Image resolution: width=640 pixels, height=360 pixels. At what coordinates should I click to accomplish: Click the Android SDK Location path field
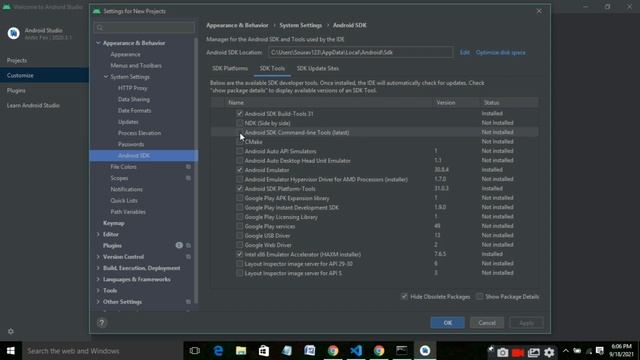click(360, 52)
